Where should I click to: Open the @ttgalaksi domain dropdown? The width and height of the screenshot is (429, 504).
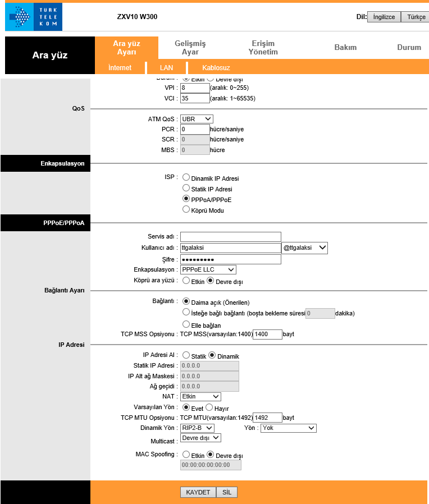click(x=304, y=248)
